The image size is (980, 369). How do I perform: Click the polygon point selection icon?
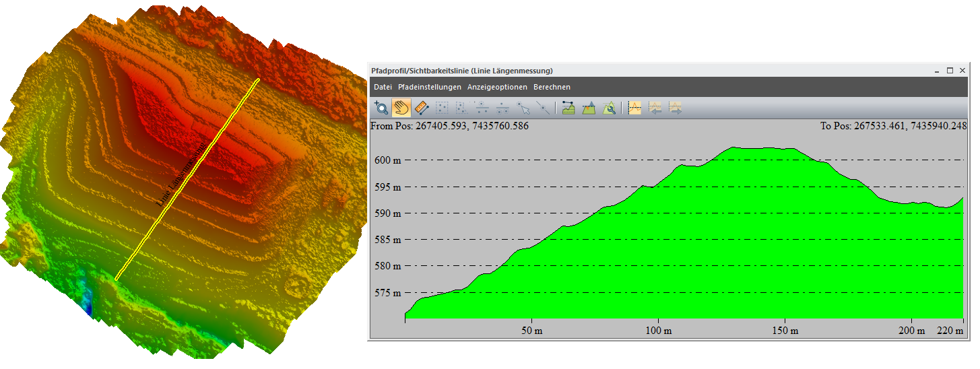click(462, 108)
